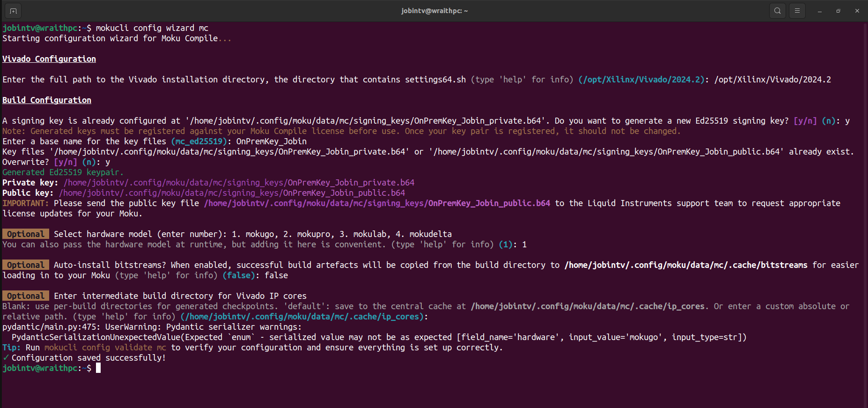Screen dimensions: 868x408
Task: Minimize the terminal window
Action: [820, 11]
